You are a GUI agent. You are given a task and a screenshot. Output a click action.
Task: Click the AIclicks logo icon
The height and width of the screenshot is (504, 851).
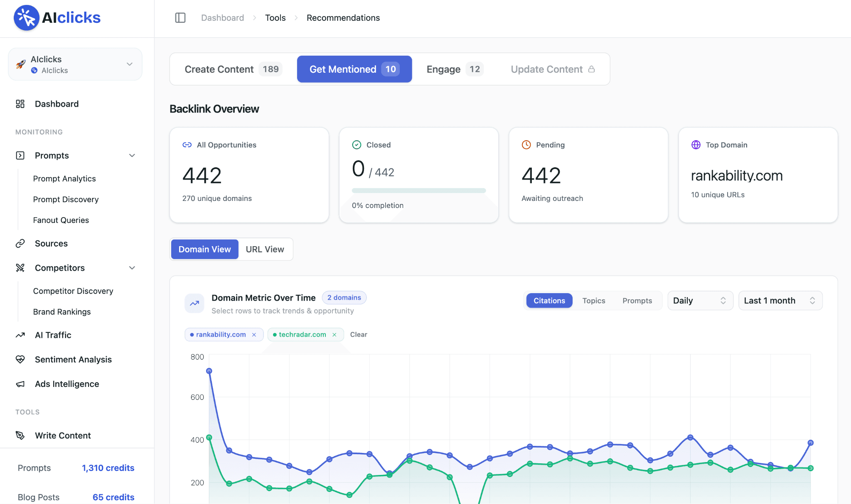point(27,18)
